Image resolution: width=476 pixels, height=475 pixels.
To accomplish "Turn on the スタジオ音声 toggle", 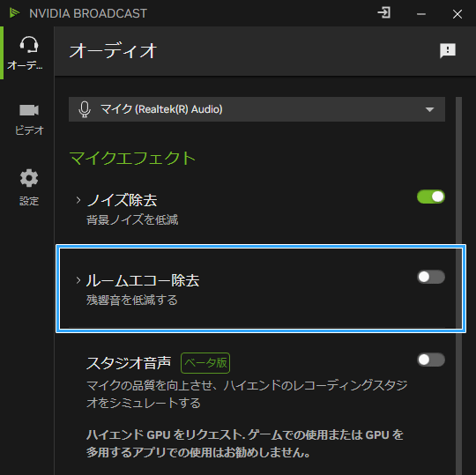I will click(x=431, y=360).
